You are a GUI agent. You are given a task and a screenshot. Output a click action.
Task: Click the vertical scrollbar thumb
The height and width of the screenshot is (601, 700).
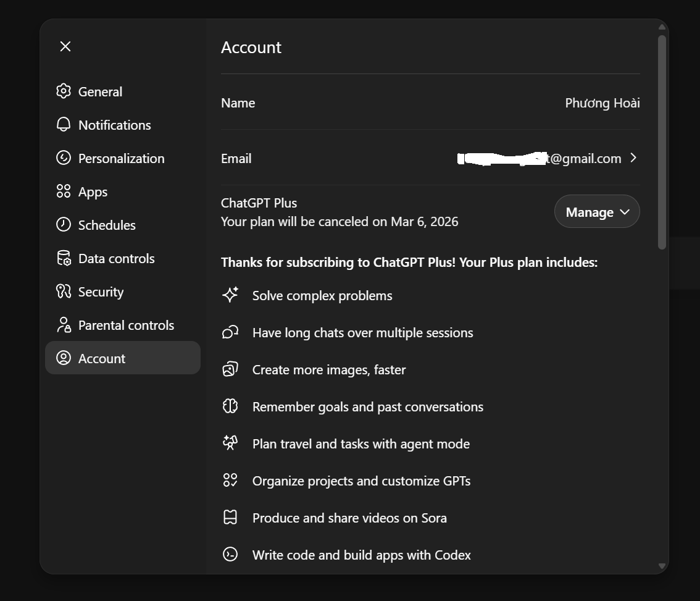(662, 142)
